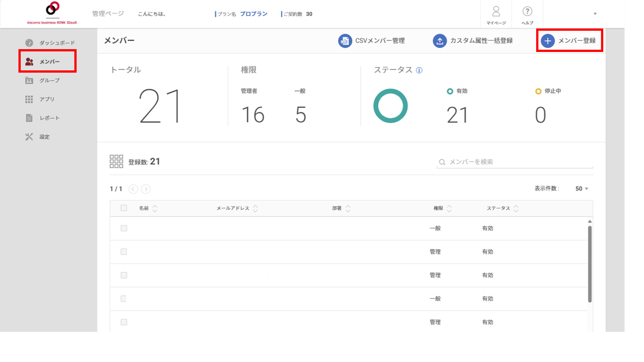Click the カスタム属性一括登録 button label
This screenshot has width=644, height=362.
point(481,41)
